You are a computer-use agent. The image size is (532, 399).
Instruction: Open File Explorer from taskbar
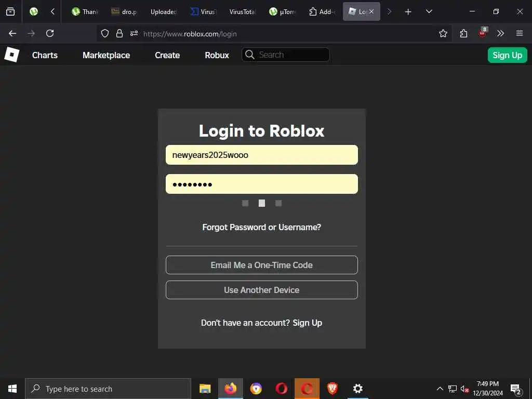pyautogui.click(x=205, y=389)
